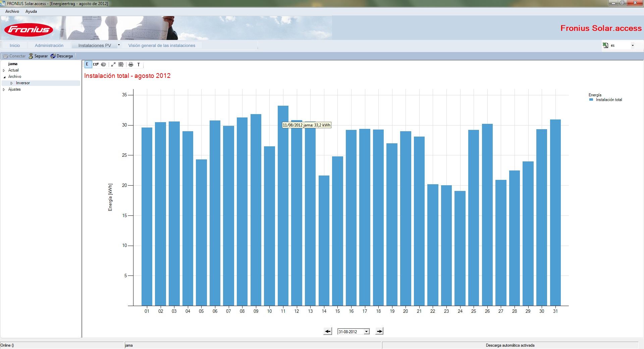Show the coin earnings view
The height and width of the screenshot is (349, 644).
point(104,64)
